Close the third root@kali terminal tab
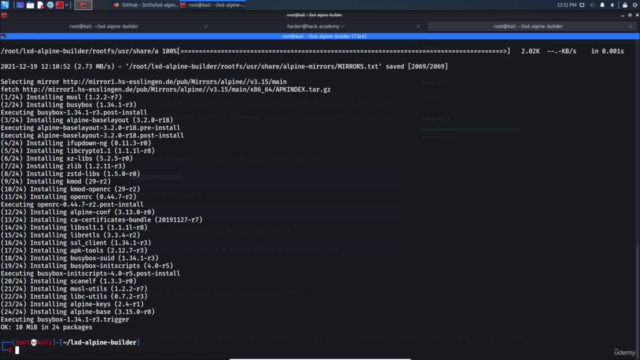This screenshot has width=640, height=360. [631, 26]
